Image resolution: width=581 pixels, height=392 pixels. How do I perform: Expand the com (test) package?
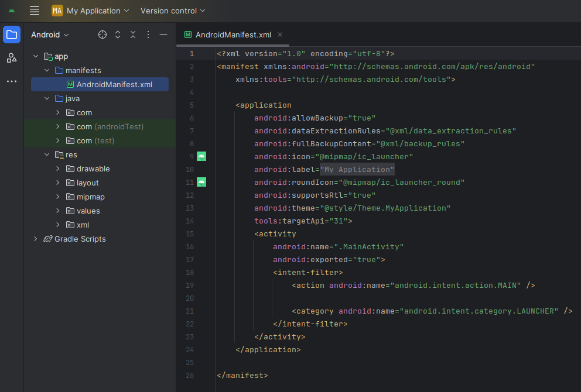click(58, 140)
